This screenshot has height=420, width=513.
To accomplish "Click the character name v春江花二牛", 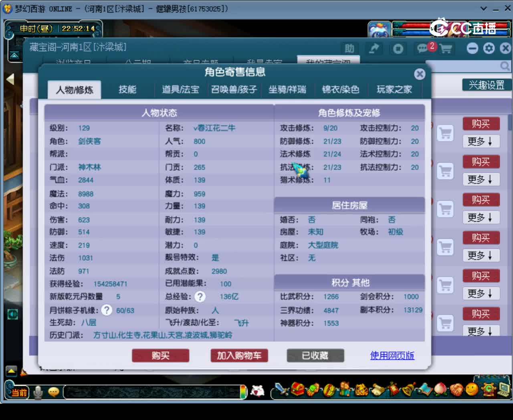I will click(x=214, y=128).
